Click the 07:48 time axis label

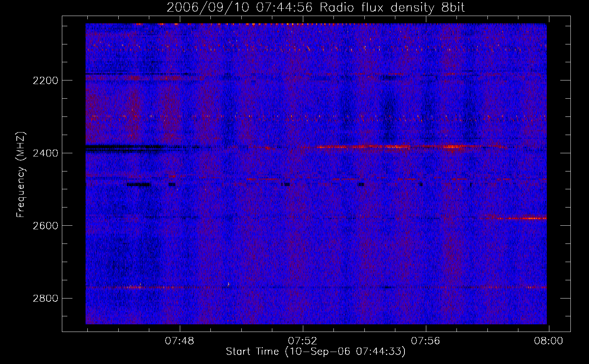coord(179,341)
